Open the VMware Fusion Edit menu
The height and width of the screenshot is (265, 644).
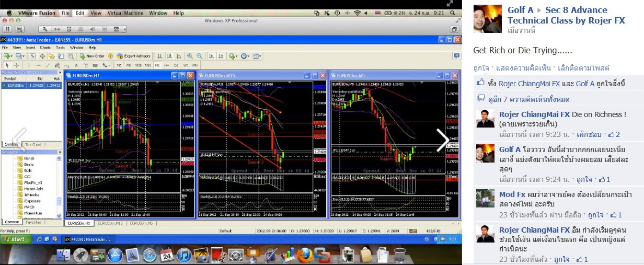[79, 13]
